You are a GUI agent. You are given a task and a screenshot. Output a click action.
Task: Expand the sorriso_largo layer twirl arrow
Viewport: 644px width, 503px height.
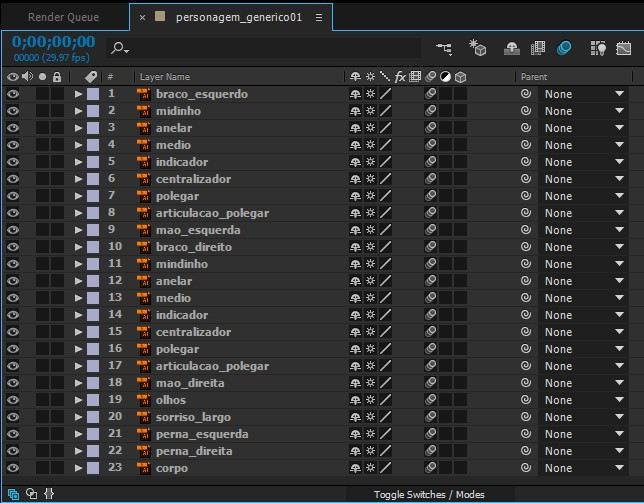tap(78, 417)
